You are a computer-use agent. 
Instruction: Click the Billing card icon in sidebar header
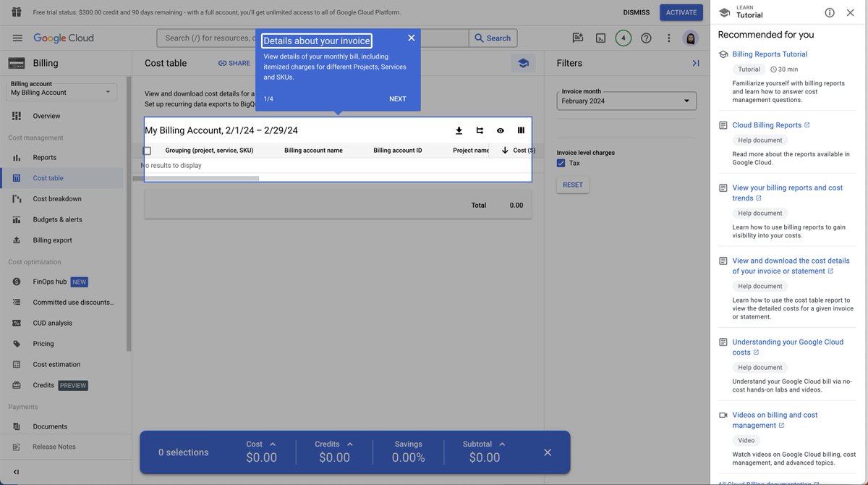click(17, 63)
